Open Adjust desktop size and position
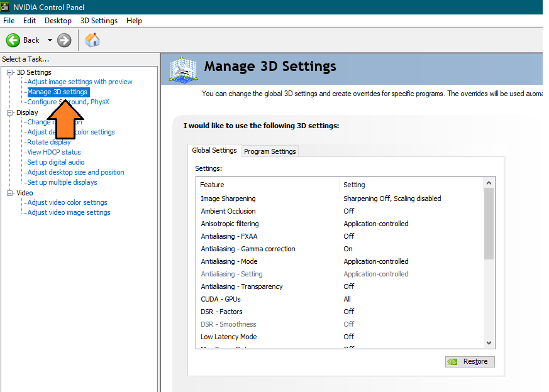549x392 pixels. [75, 172]
